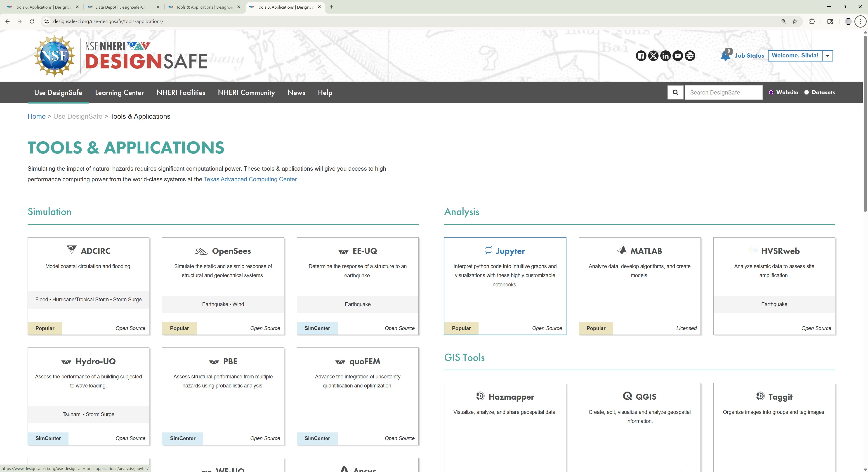Open the Learning Center nav menu
The width and height of the screenshot is (868, 472).
point(119,92)
